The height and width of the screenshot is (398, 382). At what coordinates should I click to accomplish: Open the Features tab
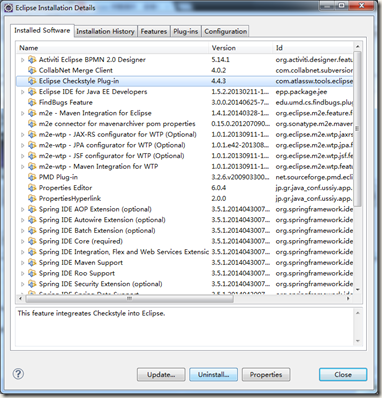point(154,31)
